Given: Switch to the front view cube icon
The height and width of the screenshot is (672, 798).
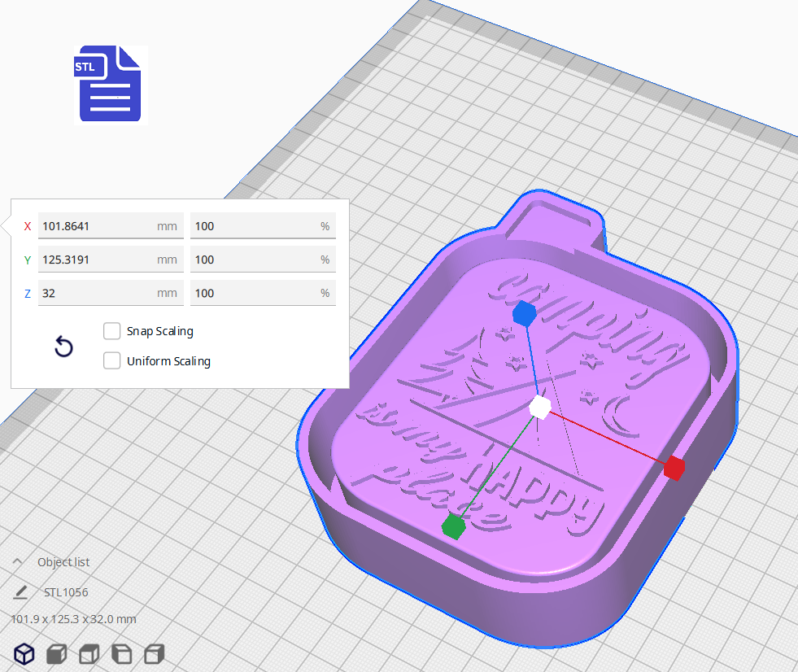Looking at the screenshot, I should tap(55, 653).
